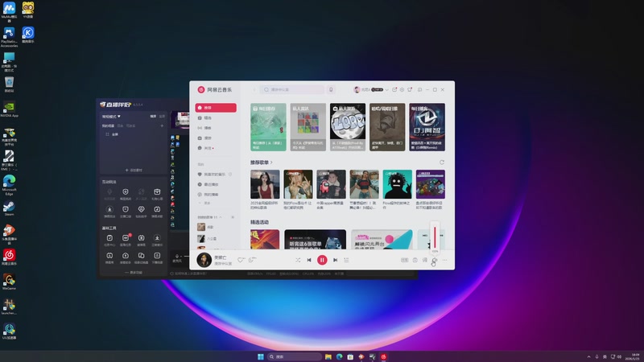Viewport: 644px width, 362px height.
Task: Open the 常规模式 mode dropdown in live companion
Action: pos(111,117)
